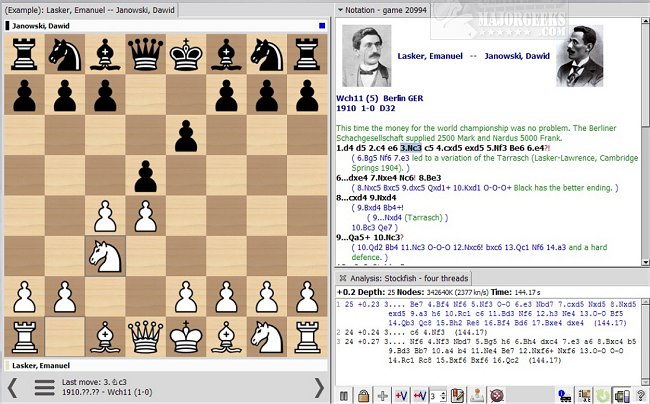650x404 pixels.
Task: Jump to move 3.Nc3 in notation
Action: (411, 148)
